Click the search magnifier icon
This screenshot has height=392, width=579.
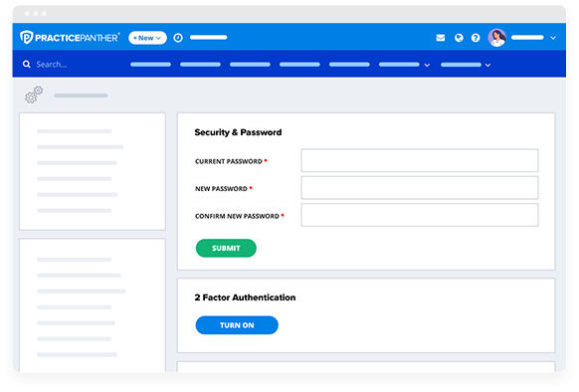[x=26, y=65]
